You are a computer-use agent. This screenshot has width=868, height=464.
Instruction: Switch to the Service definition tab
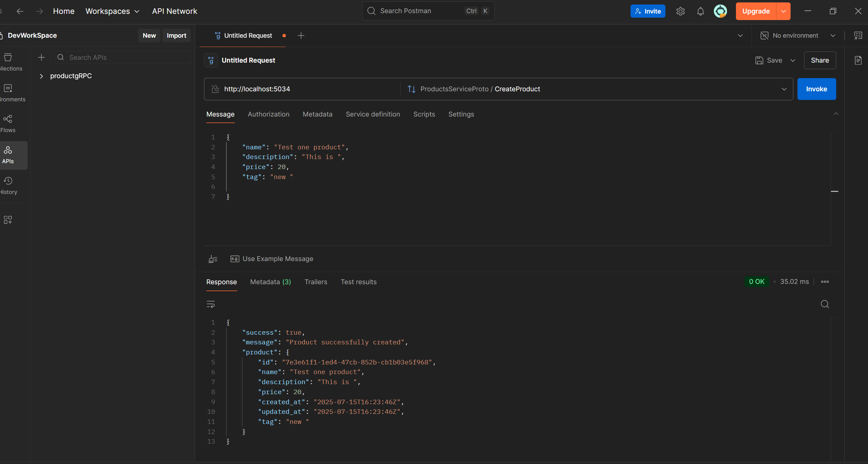coord(373,114)
